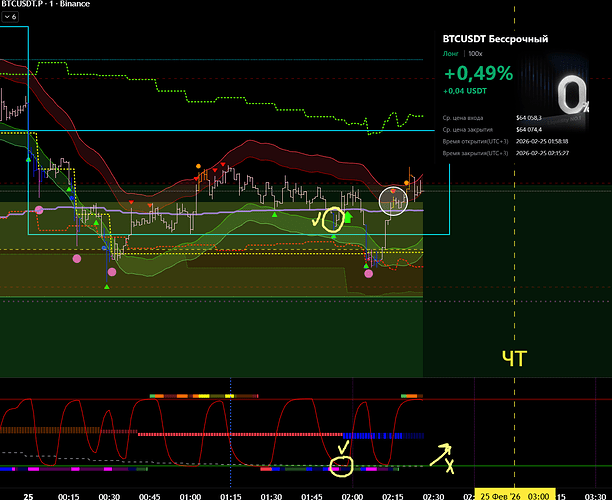Click the +0,49% profit figure
The height and width of the screenshot is (500, 612).
pyautogui.click(x=478, y=73)
